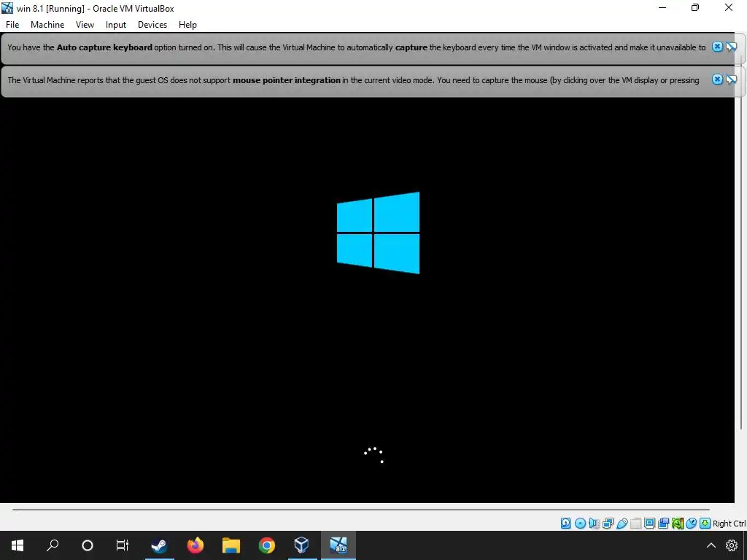747x560 pixels.
Task: Open the Machine menu
Action: click(47, 25)
